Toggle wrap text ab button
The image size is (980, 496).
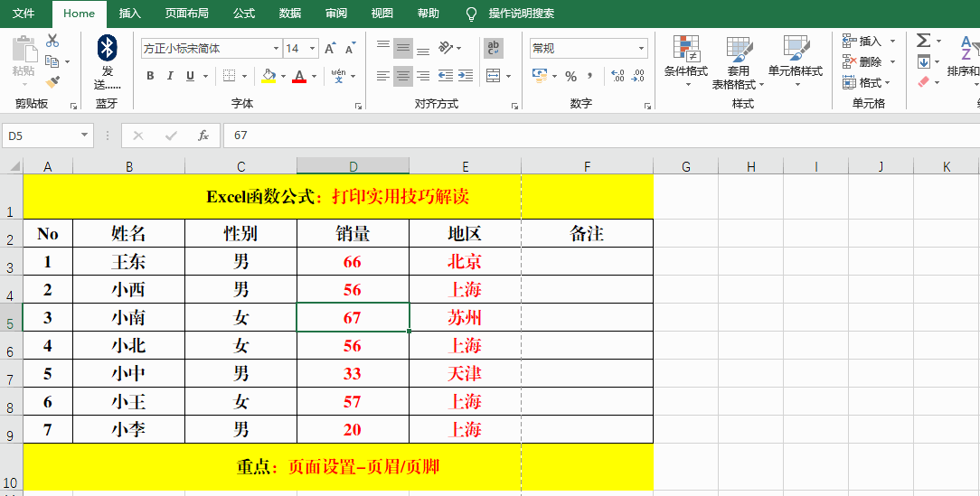click(x=493, y=48)
